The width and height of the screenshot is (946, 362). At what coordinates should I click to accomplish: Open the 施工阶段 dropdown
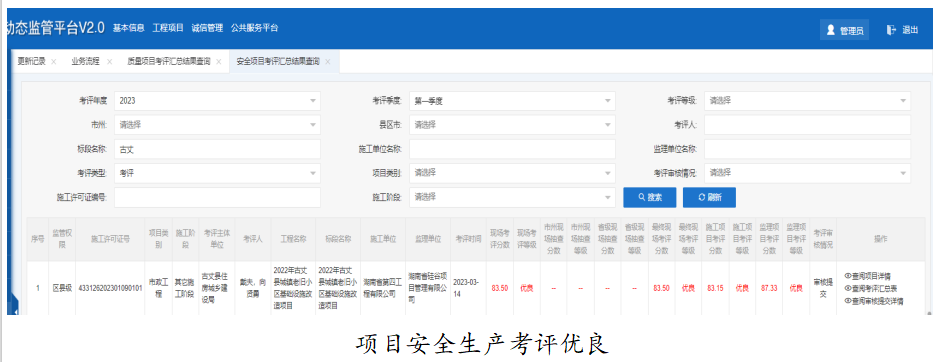[512, 197]
